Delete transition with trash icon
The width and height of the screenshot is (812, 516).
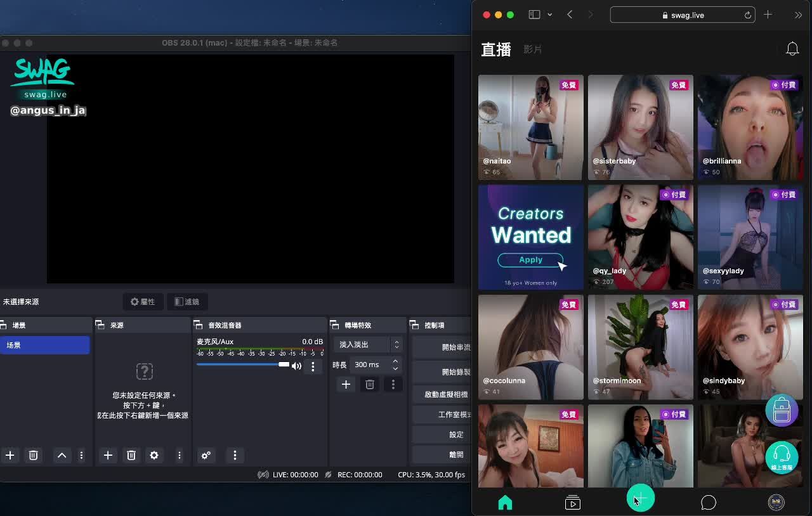coord(370,384)
